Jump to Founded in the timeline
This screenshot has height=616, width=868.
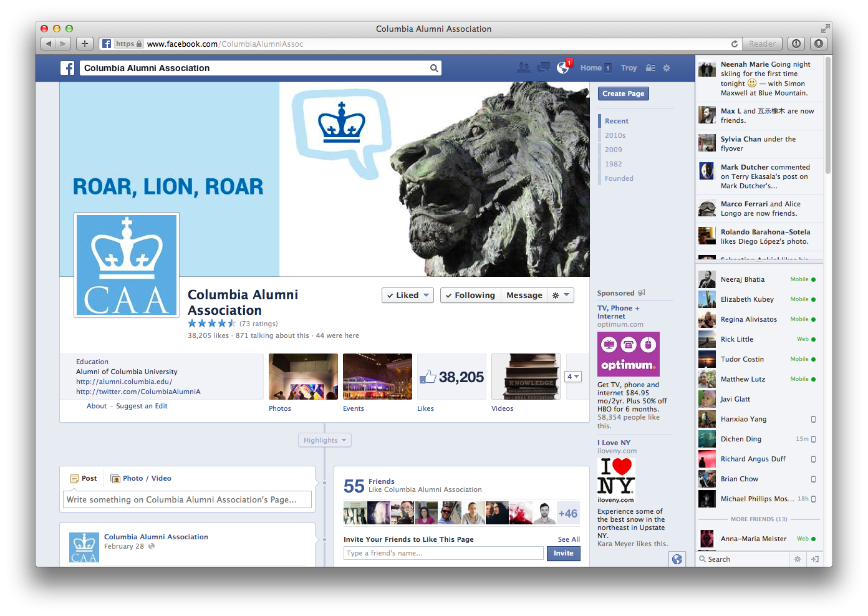point(619,178)
